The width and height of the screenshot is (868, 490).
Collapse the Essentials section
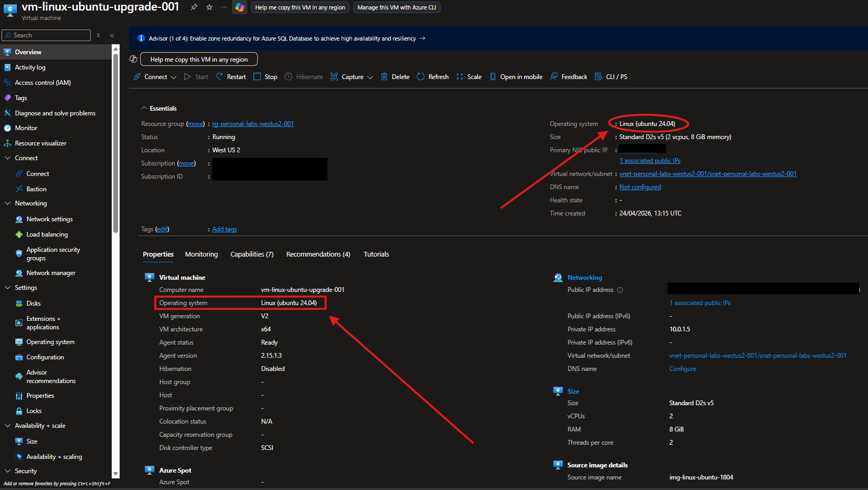[144, 109]
